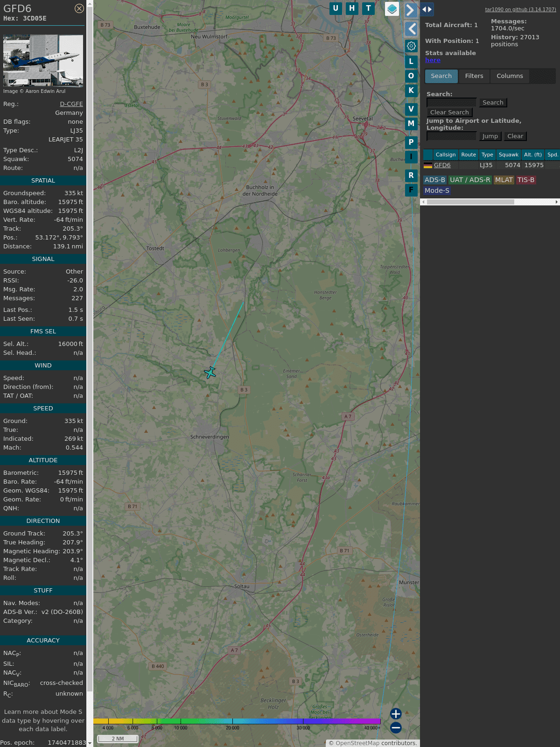Click the Squawk value 5074 in info panel

tap(75, 159)
